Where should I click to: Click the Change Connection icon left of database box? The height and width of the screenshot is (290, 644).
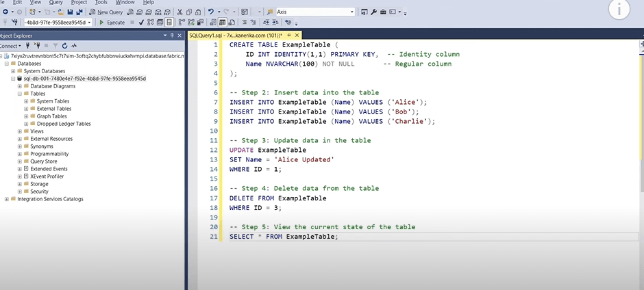tap(15, 23)
